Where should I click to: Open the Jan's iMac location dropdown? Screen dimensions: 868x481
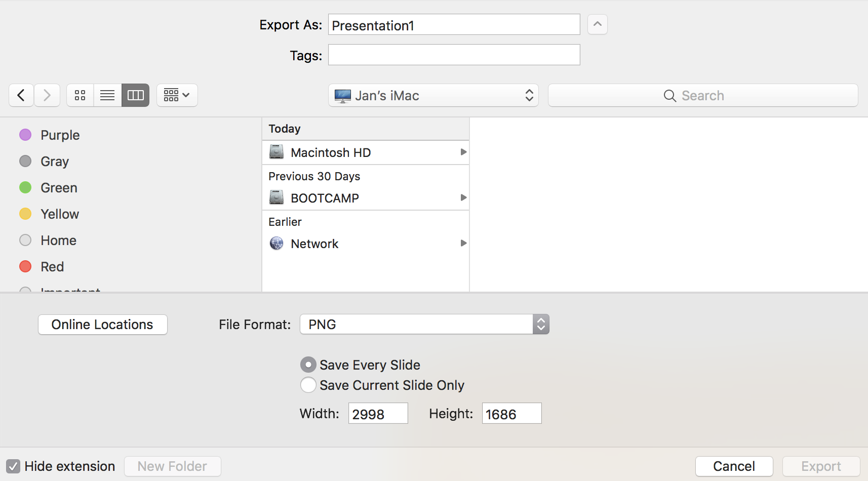click(433, 95)
